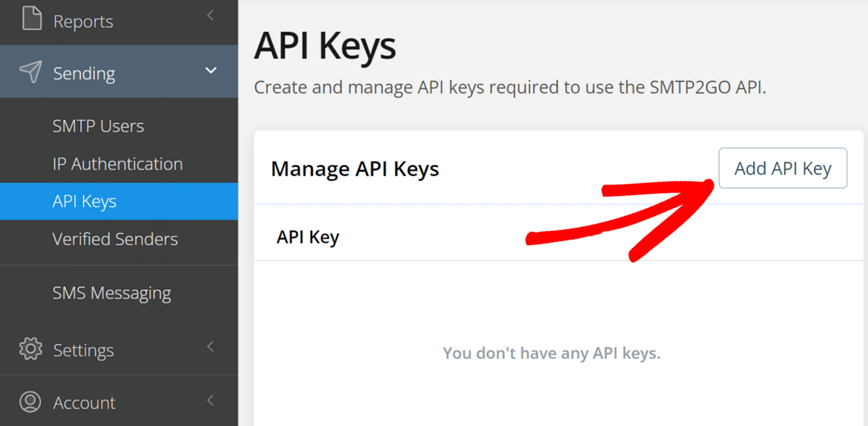
Task: Expand the Reports section chevron
Action: point(210,16)
